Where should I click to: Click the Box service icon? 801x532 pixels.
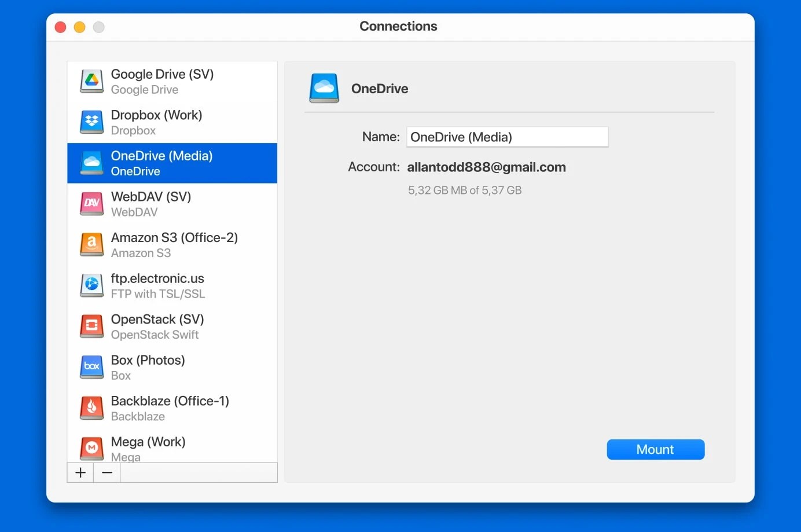(x=91, y=367)
